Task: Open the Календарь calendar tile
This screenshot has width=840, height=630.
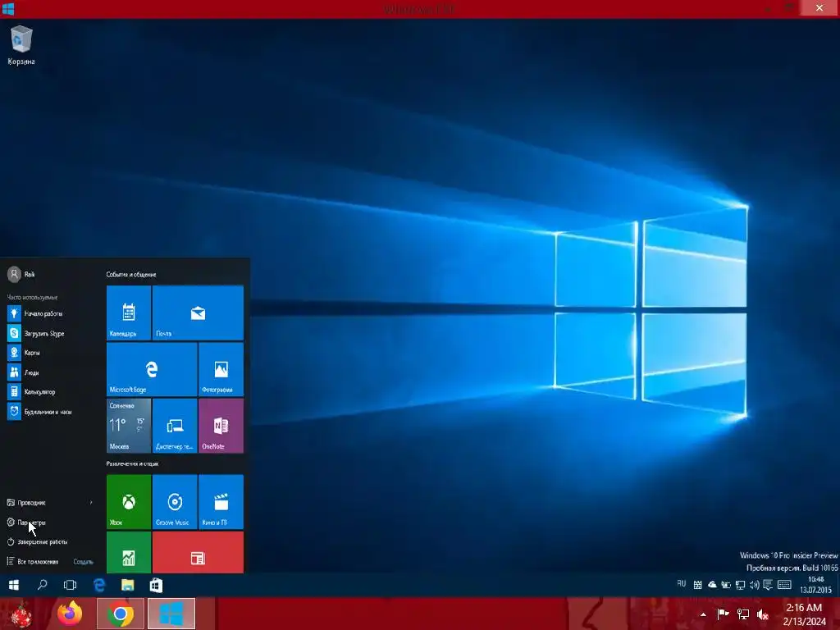Action: pyautogui.click(x=129, y=313)
